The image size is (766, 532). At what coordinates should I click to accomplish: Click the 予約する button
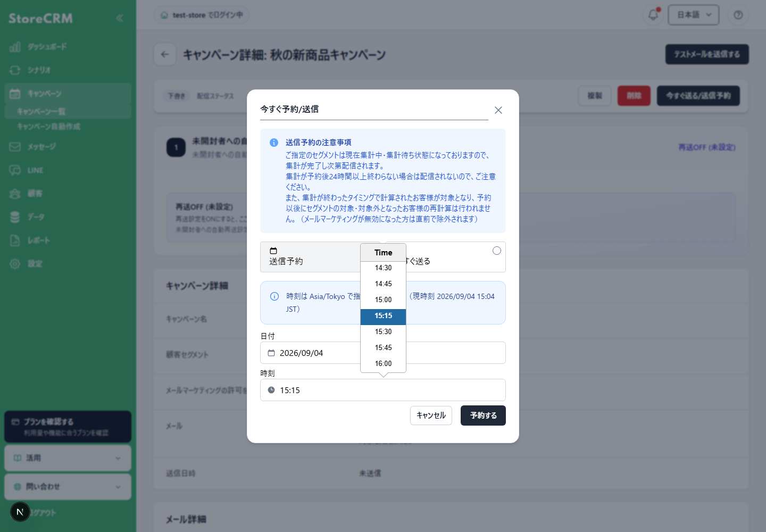point(483,415)
